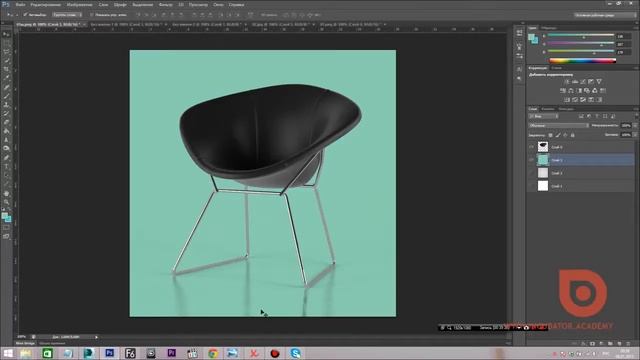The image size is (640, 360).
Task: Open the layer filter kind dropdown
Action: tap(544, 116)
